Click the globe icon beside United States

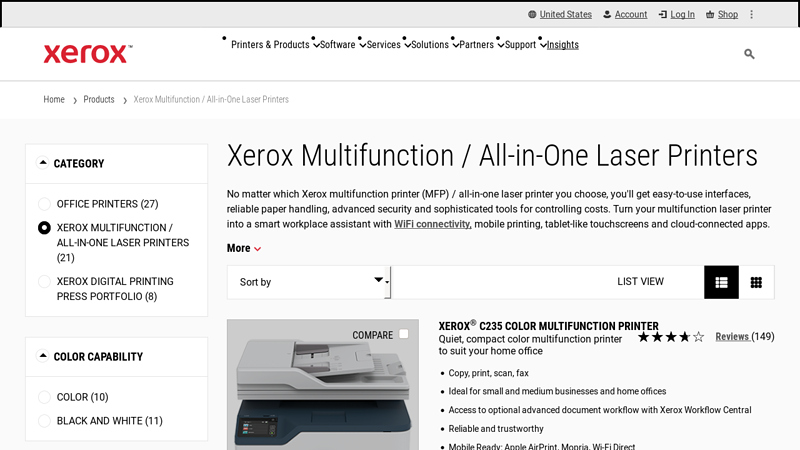click(x=532, y=14)
